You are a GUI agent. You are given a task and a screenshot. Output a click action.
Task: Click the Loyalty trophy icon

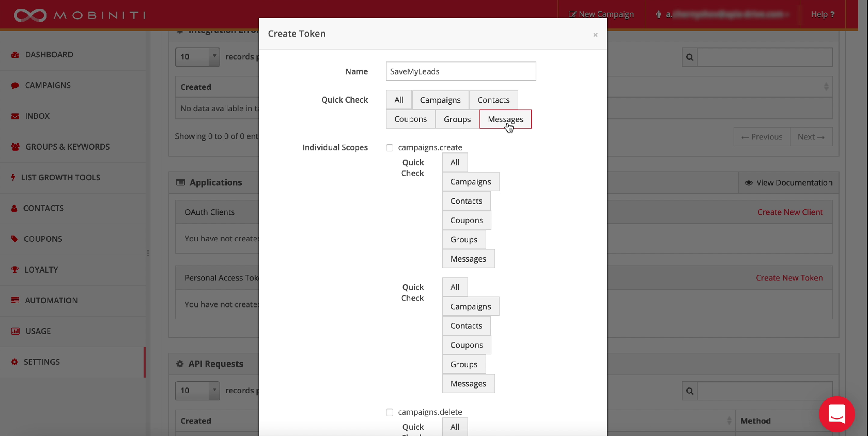tap(15, 270)
